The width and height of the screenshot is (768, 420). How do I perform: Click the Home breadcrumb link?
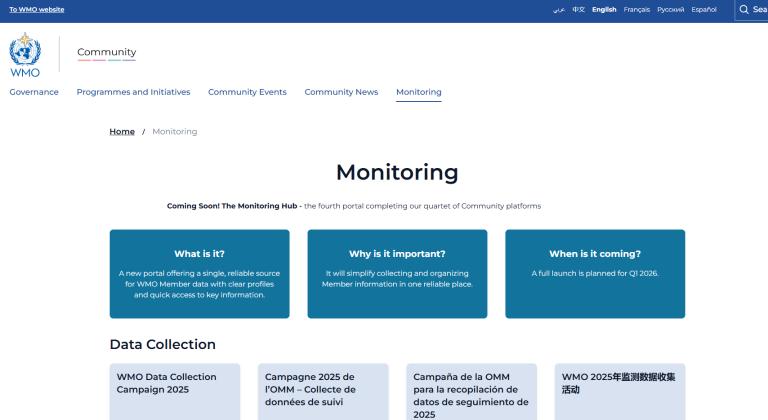122,131
